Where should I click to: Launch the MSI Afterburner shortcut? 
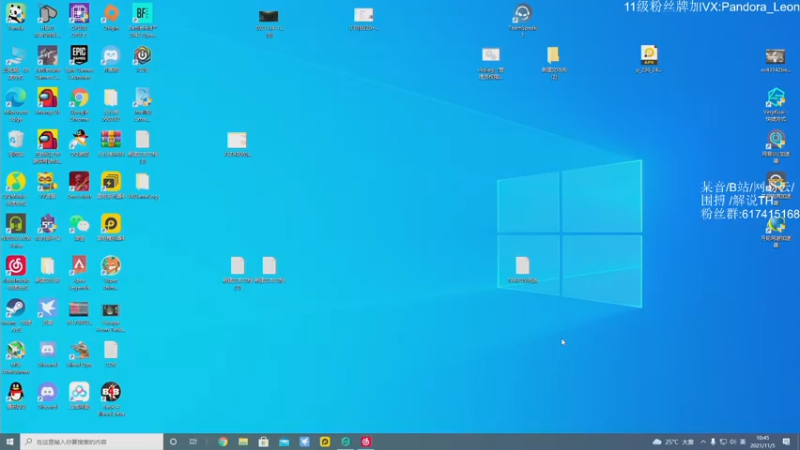[16, 351]
